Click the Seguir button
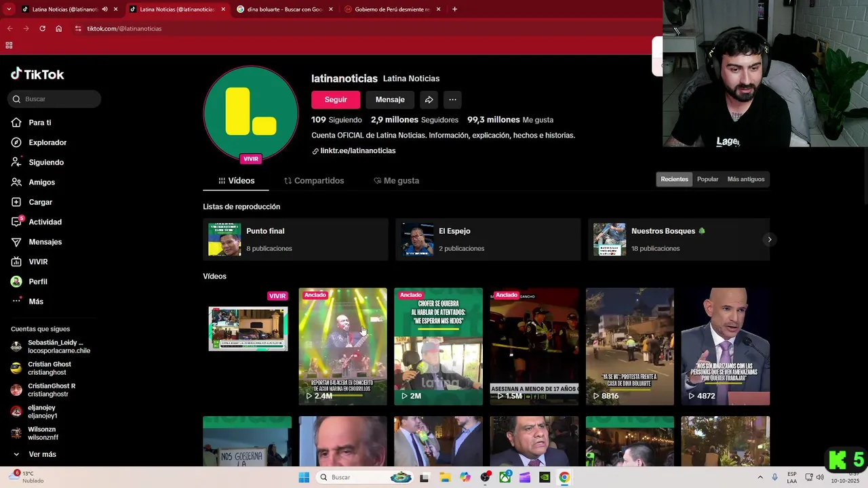868x488 pixels. [336, 100]
